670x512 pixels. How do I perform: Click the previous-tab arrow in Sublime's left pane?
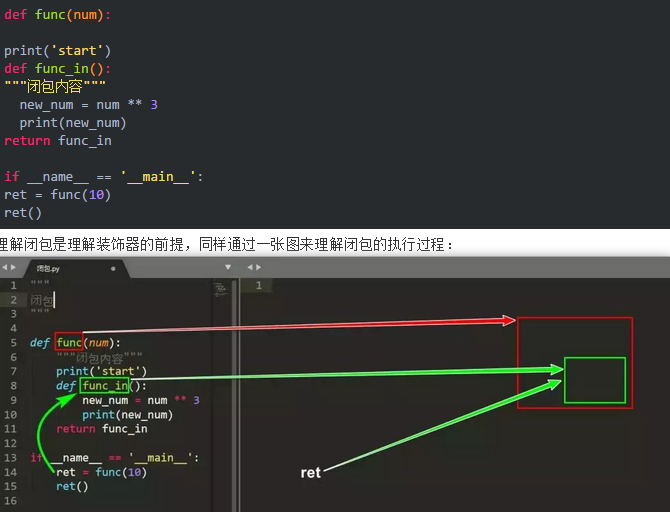point(4,267)
